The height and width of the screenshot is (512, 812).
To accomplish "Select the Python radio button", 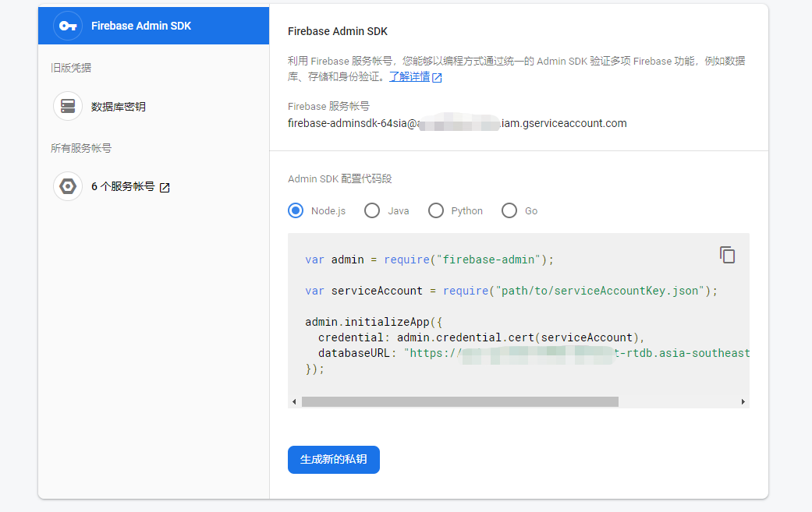I will point(436,210).
